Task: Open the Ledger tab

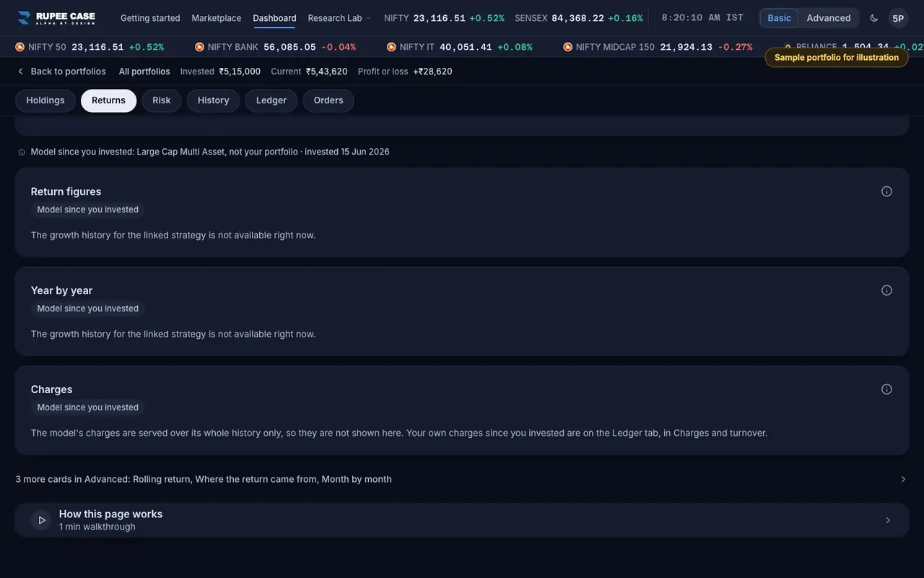Action: [x=271, y=100]
